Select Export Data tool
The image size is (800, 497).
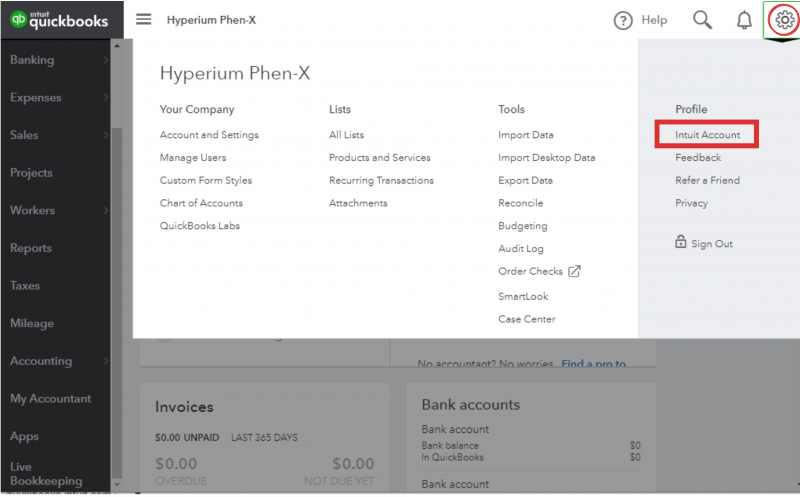[526, 180]
